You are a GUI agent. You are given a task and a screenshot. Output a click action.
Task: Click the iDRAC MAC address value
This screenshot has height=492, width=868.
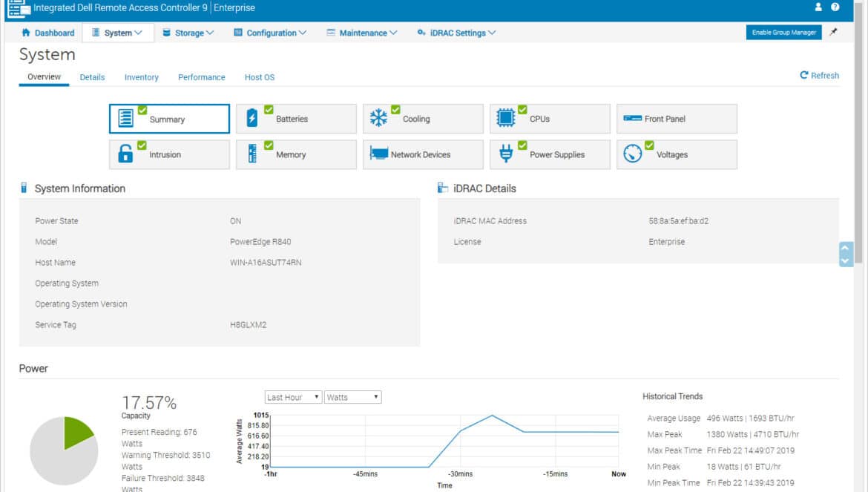coord(678,221)
